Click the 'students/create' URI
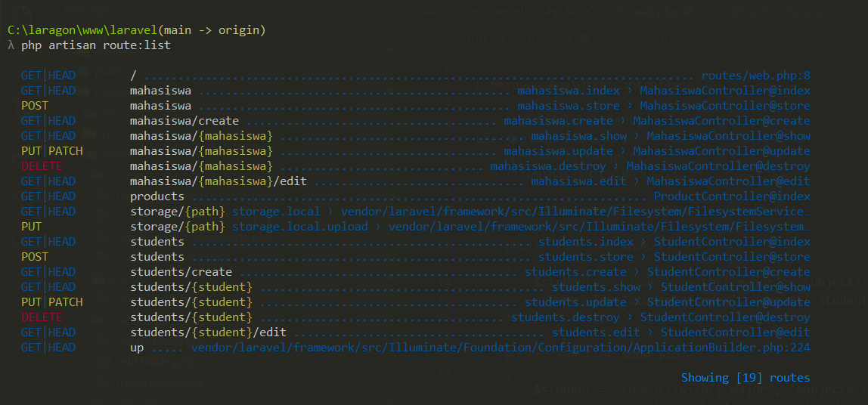Viewport: 868px width, 405px height. [181, 272]
